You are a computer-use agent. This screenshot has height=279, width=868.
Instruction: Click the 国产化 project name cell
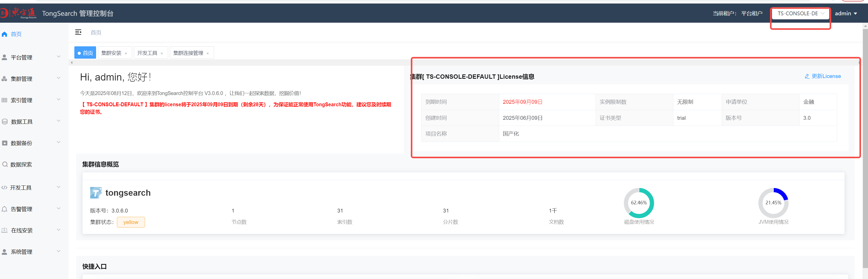point(668,134)
